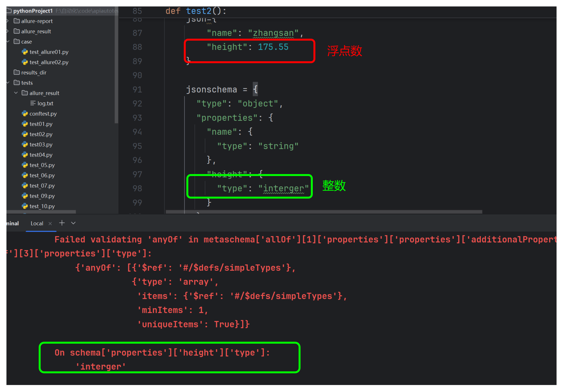Click line number 98 in the gutter
The height and width of the screenshot is (392, 563).
point(137,188)
